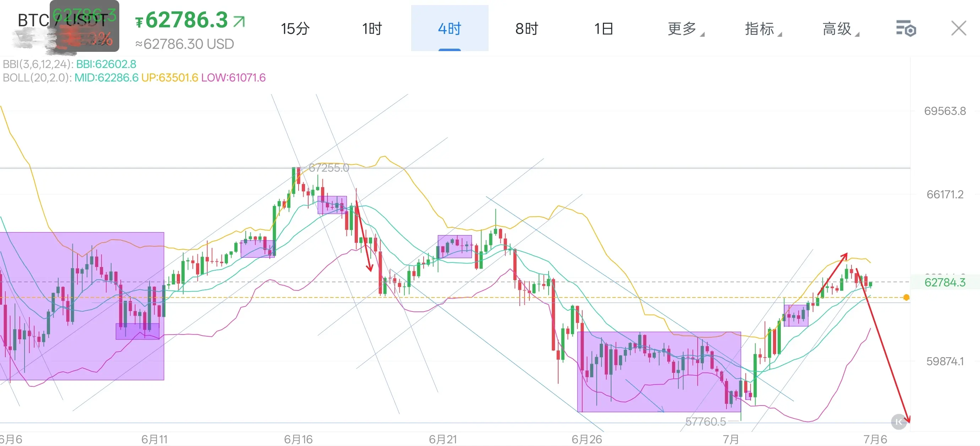980x446 pixels.
Task: Jump to latest candle round button
Action: point(899,421)
